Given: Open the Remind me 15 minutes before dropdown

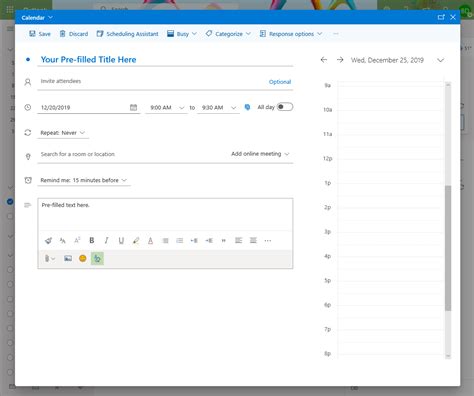Looking at the screenshot, I should [x=84, y=180].
